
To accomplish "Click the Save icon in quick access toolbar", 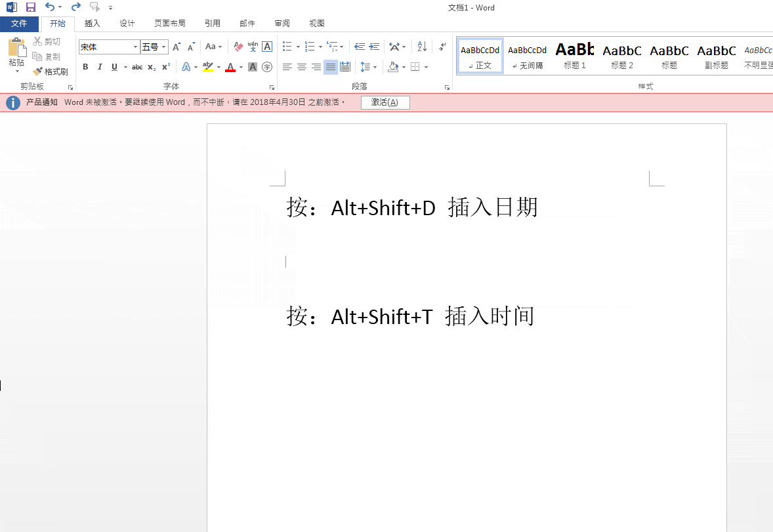I will coord(31,7).
